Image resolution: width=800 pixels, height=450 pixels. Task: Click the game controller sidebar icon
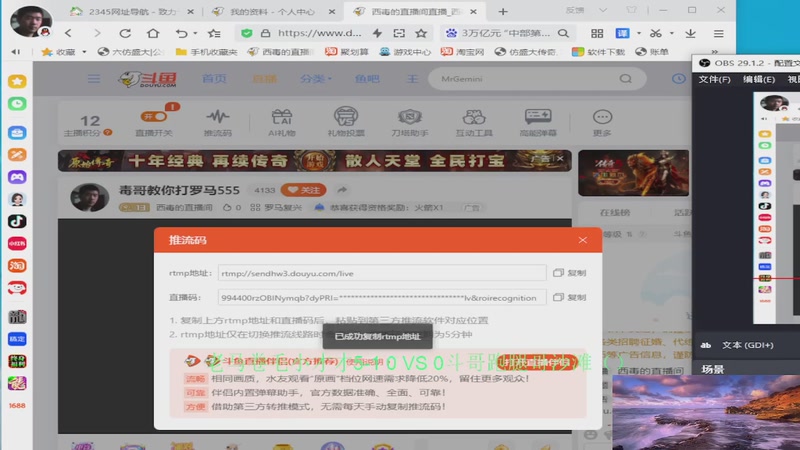(17, 177)
